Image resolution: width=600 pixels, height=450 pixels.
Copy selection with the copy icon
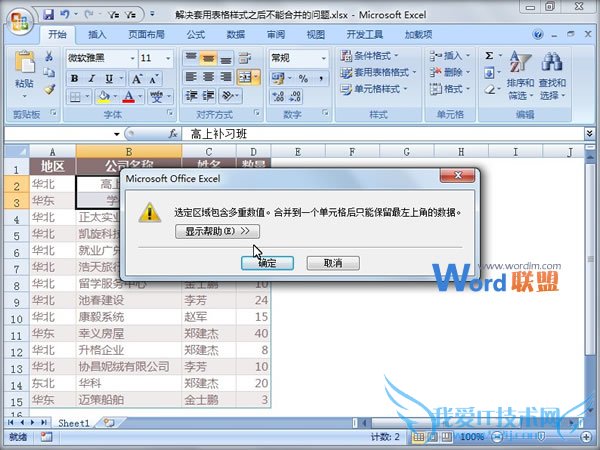tap(49, 72)
